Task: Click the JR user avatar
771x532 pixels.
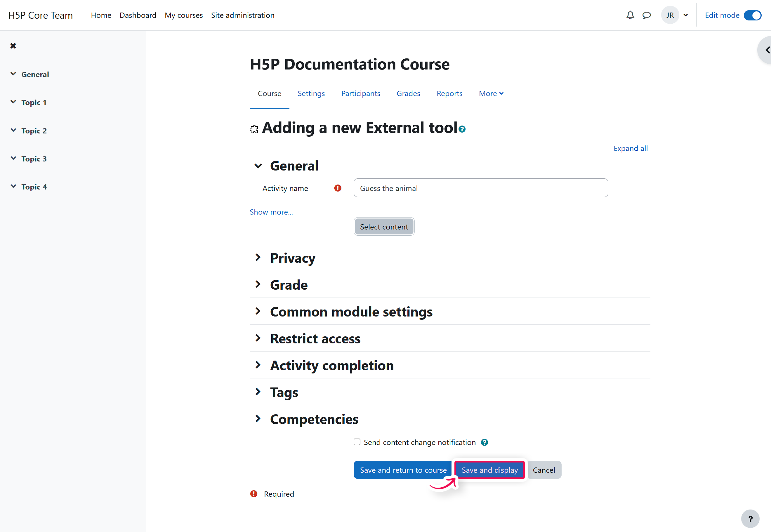Action: coord(670,15)
